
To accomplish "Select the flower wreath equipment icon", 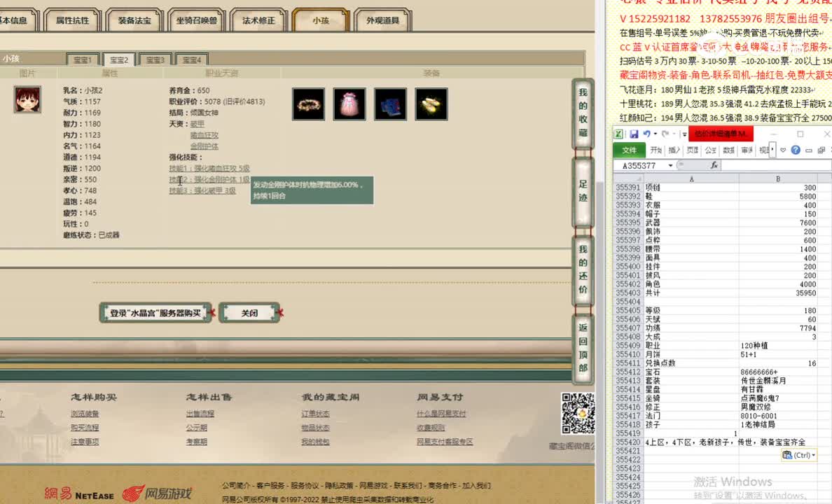I will pos(308,104).
